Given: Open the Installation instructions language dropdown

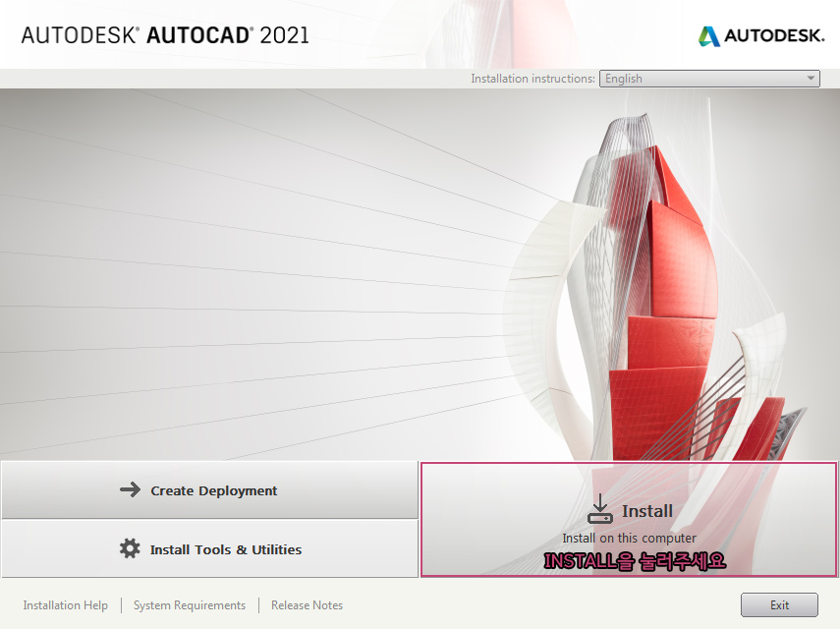Looking at the screenshot, I should pos(709,79).
